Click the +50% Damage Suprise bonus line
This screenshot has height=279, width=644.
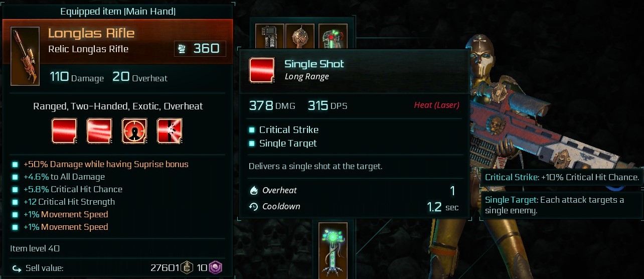pyautogui.click(x=106, y=164)
